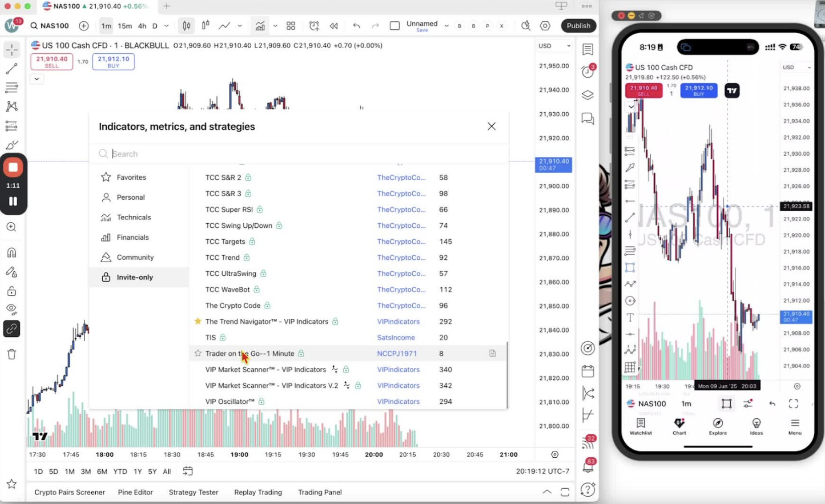The image size is (825, 504).
Task: Open the alerts panel clock icon
Action: 588,71
